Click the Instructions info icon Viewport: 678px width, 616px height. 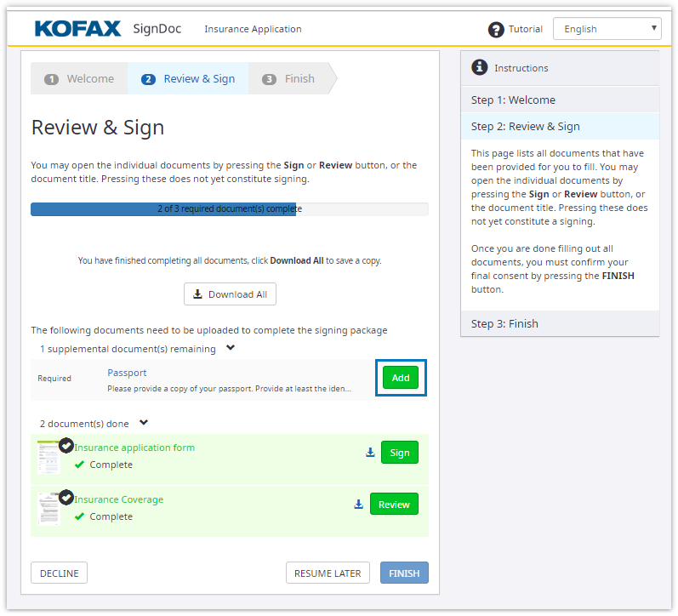480,67
